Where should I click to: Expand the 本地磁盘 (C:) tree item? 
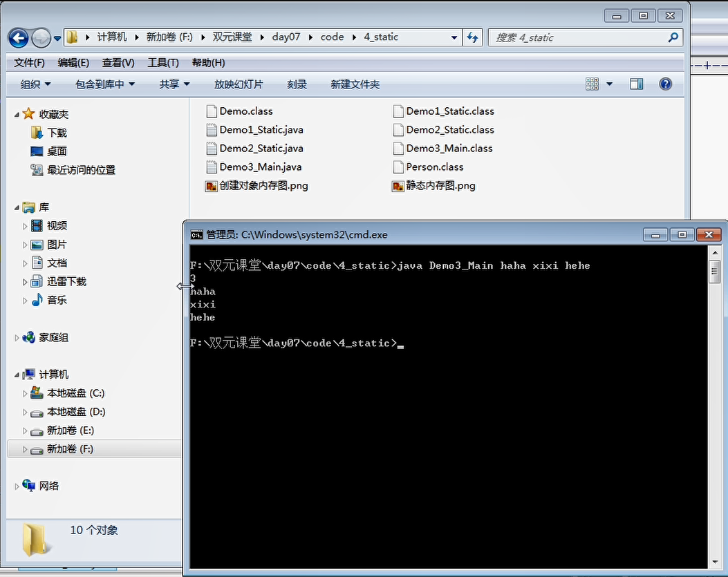click(25, 392)
